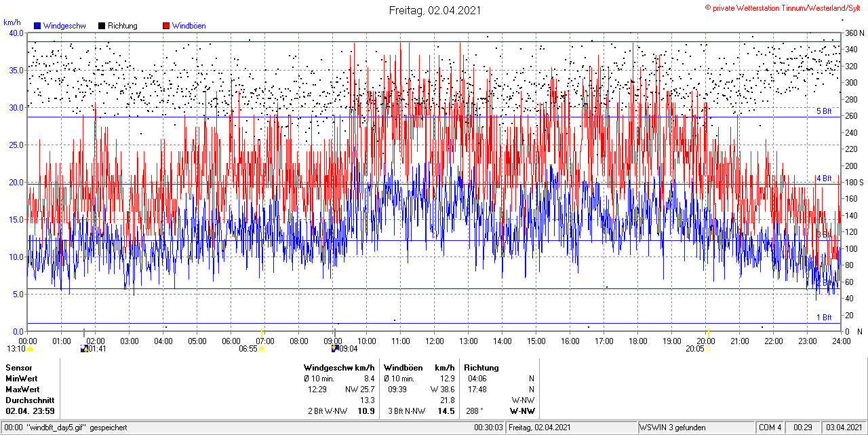
Task: Click the "MinWert" row label
Action: [x=22, y=379]
